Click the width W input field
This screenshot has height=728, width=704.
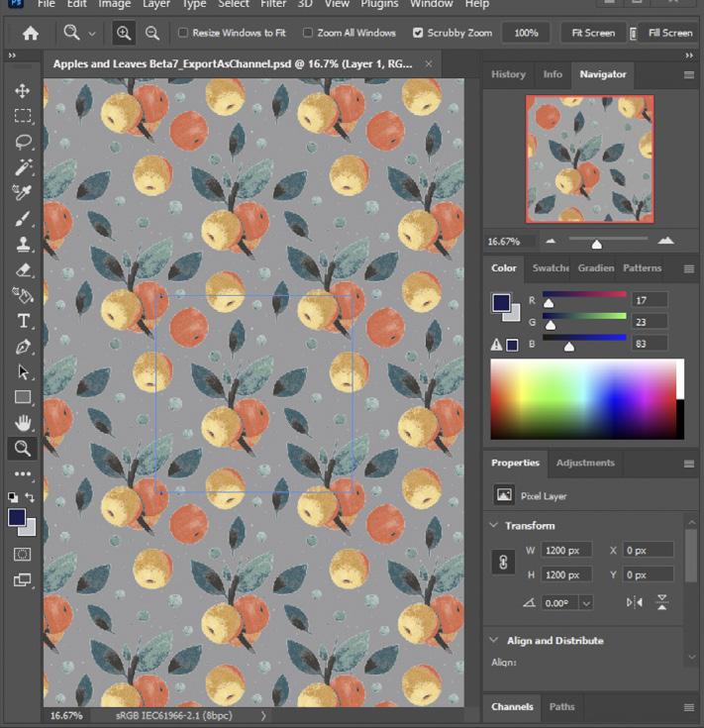coord(566,550)
